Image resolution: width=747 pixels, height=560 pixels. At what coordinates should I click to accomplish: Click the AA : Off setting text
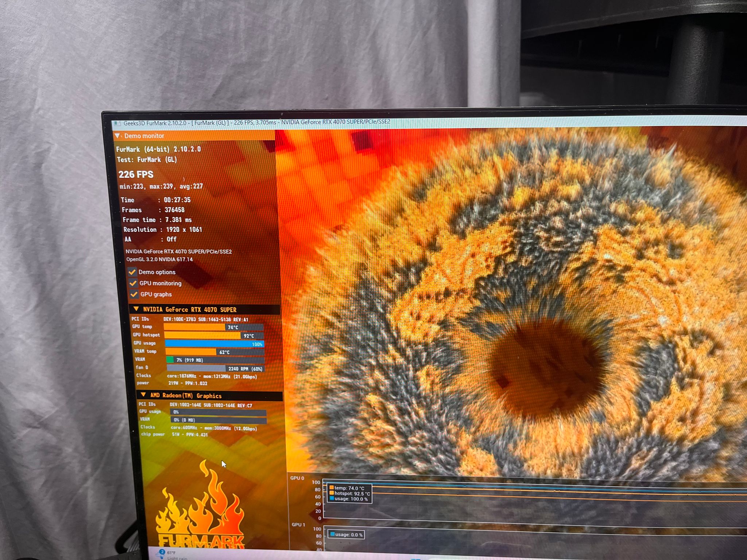coord(151,239)
